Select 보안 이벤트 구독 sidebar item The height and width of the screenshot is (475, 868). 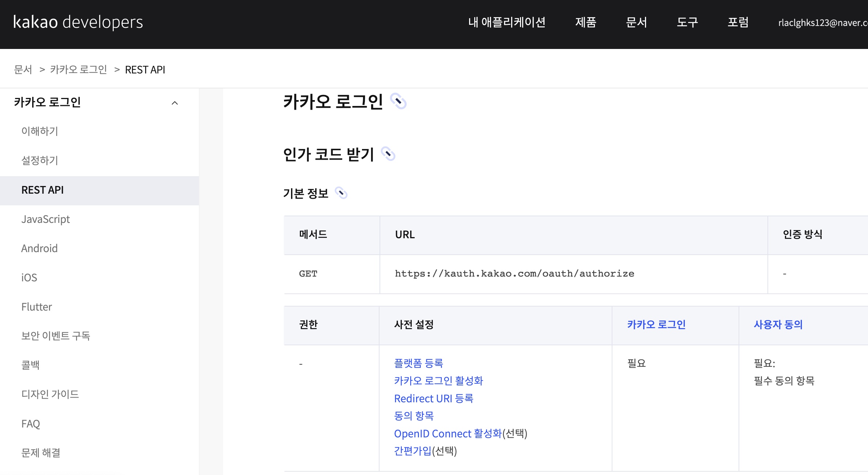pos(56,336)
